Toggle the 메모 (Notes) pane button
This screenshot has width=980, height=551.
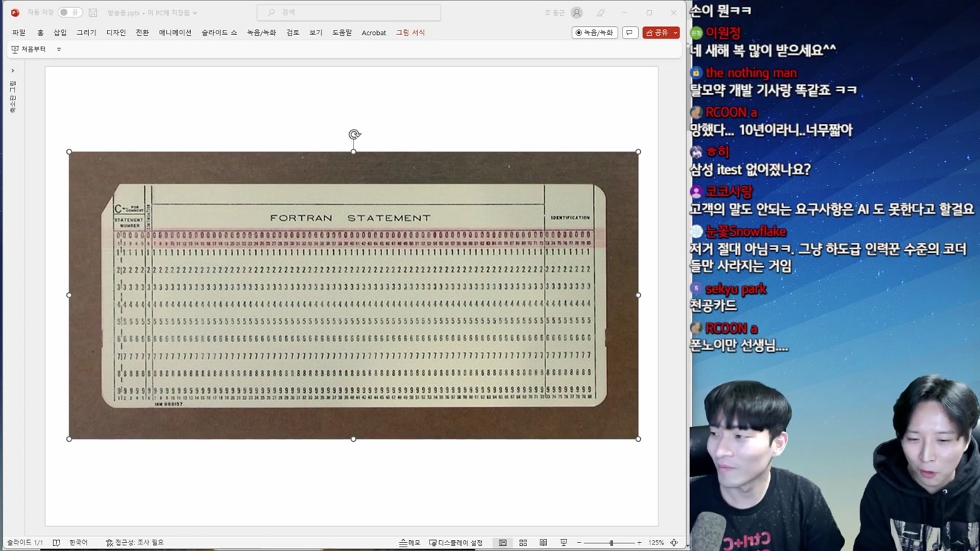[410, 543]
